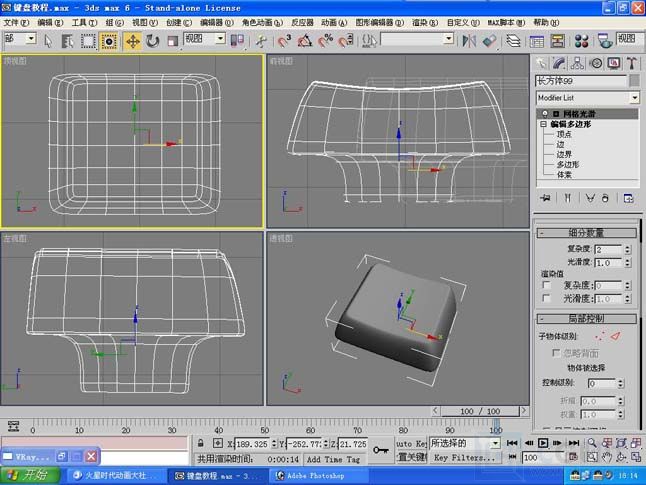Click the Mirror tool icon
Viewport: 646px width, 485px height.
(471, 40)
